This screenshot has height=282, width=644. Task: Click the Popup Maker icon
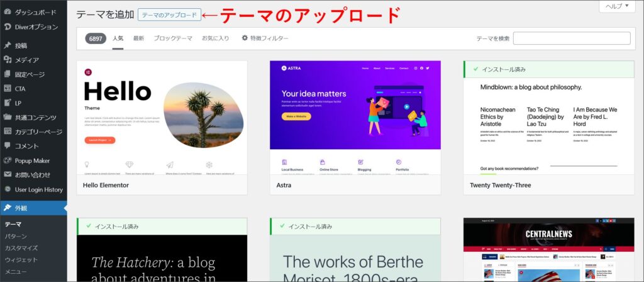coord(8,161)
